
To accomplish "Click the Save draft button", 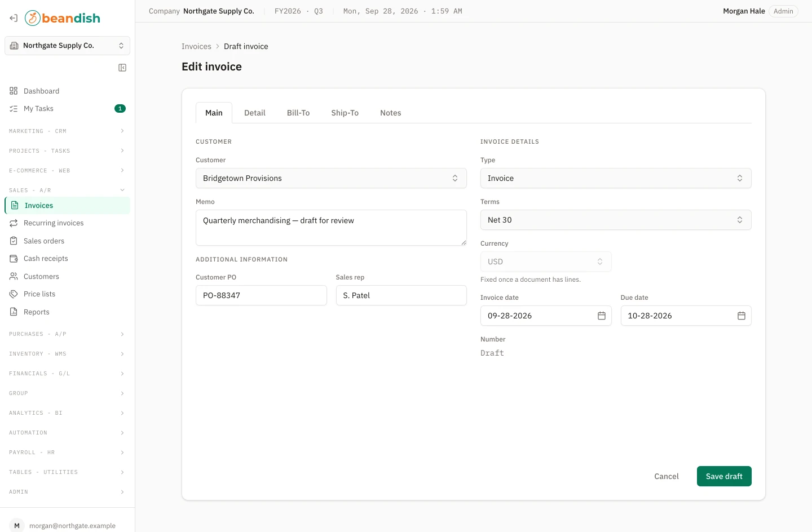I will point(724,476).
